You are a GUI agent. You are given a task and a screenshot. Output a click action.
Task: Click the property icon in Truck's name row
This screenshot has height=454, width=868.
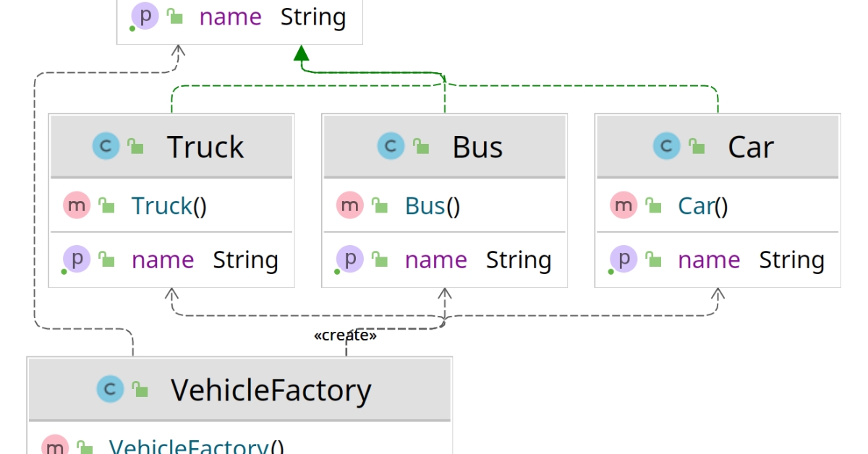[x=76, y=259]
